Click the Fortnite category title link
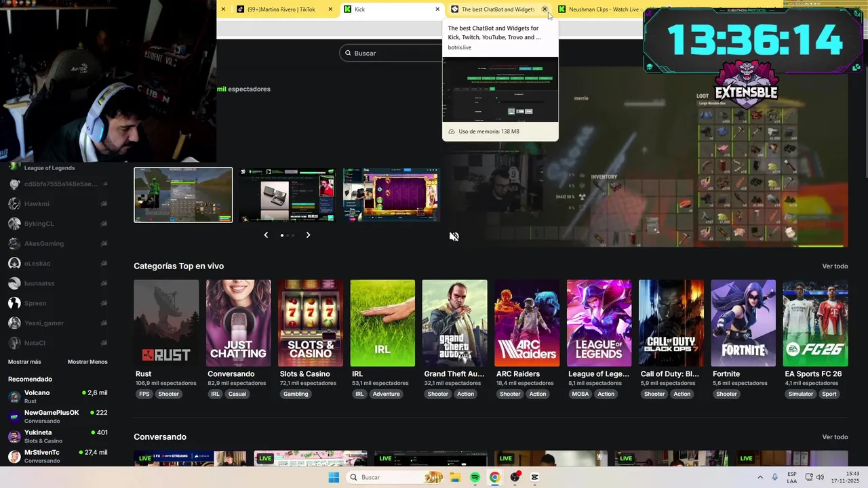 [726, 374]
